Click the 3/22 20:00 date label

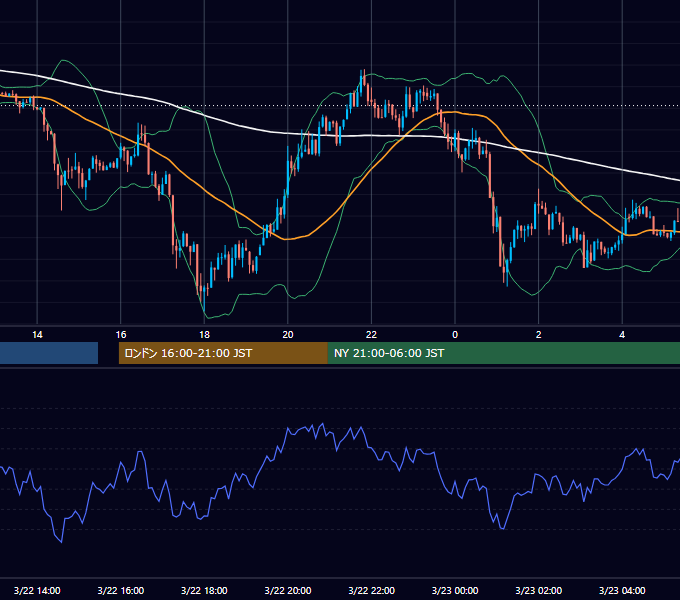[288, 590]
